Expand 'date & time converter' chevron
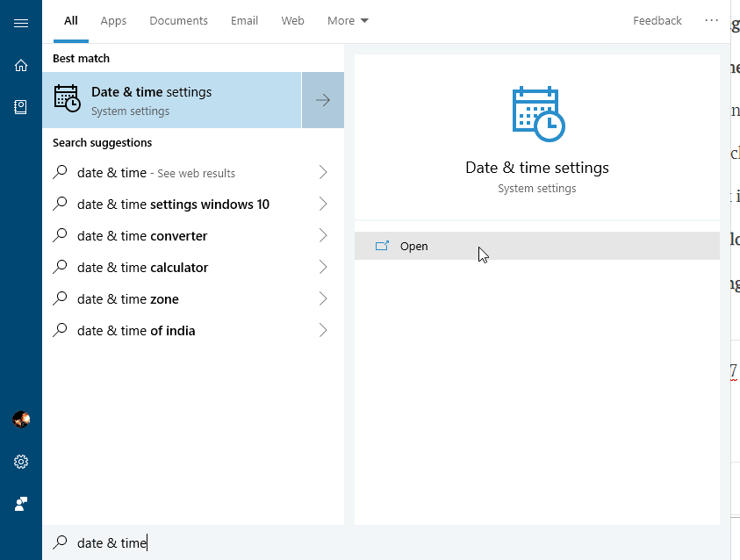The width and height of the screenshot is (740, 560). click(323, 235)
